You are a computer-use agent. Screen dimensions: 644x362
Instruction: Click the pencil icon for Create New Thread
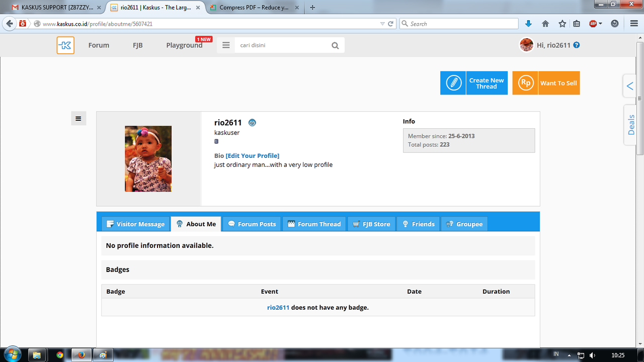pos(453,83)
